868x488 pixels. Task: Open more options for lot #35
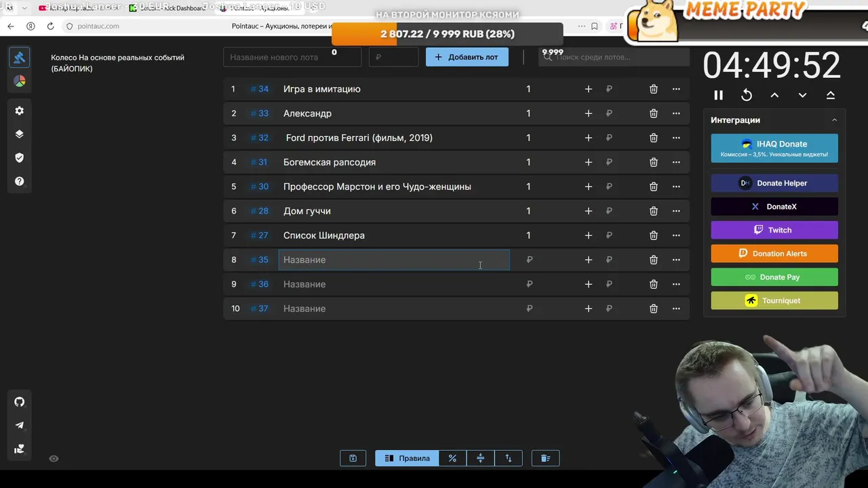[x=676, y=260]
